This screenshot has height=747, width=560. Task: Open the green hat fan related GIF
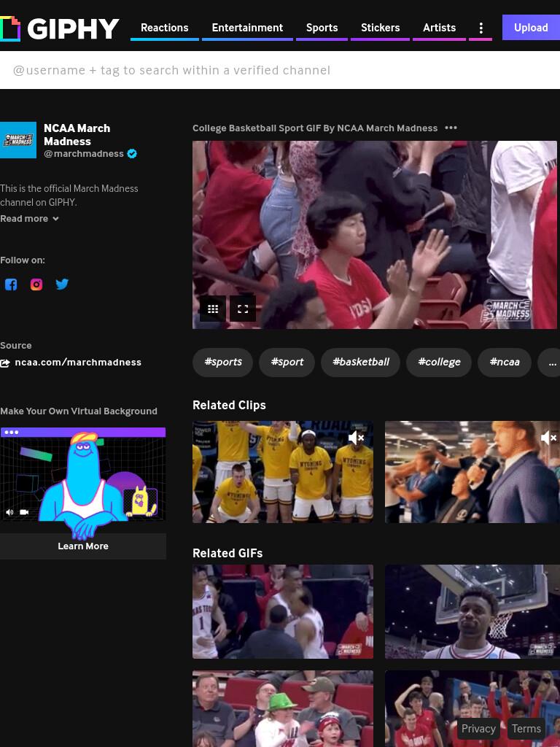(283, 709)
